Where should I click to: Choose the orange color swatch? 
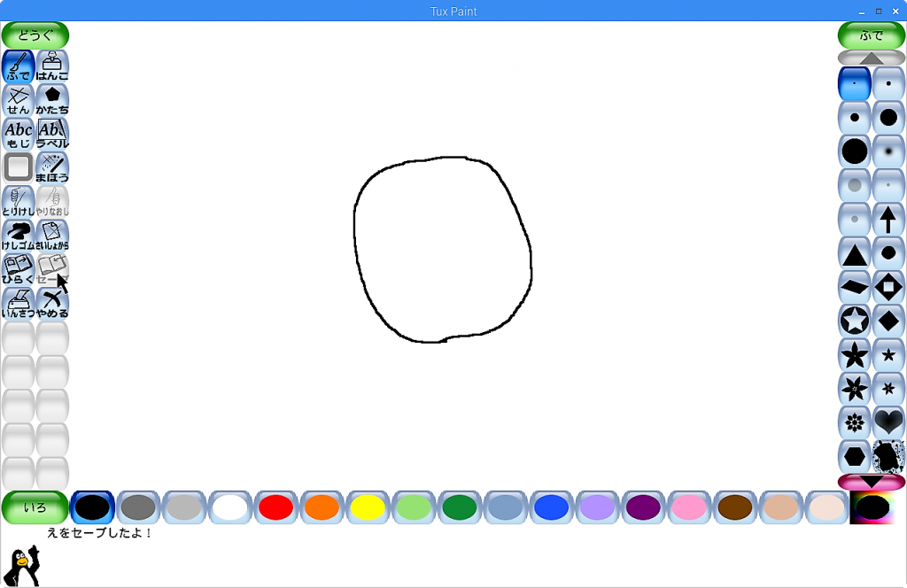322,507
